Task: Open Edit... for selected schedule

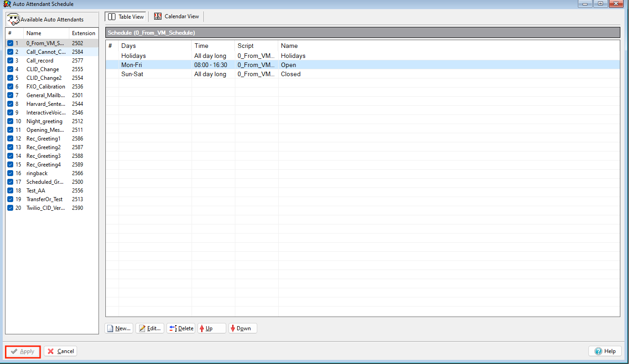Action: (x=150, y=328)
